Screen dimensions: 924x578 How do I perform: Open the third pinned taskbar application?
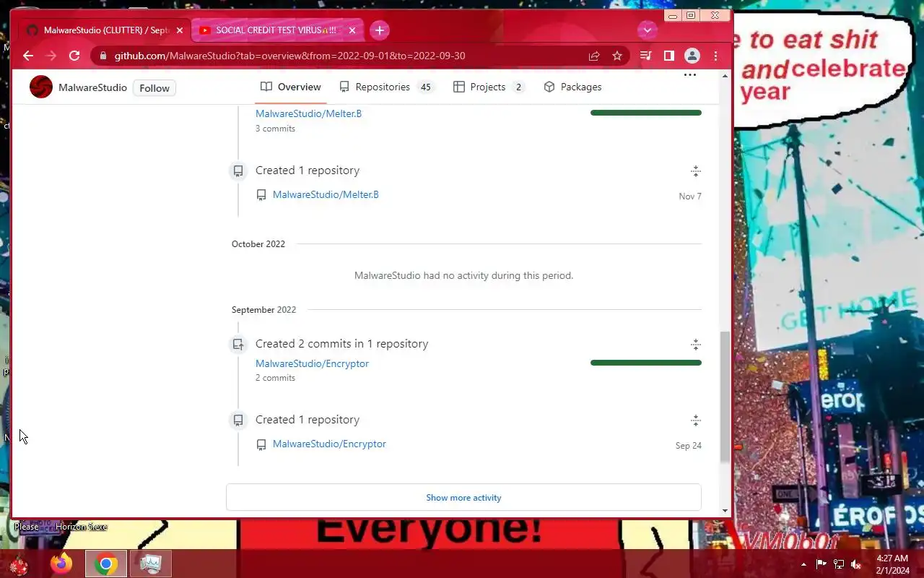(151, 564)
